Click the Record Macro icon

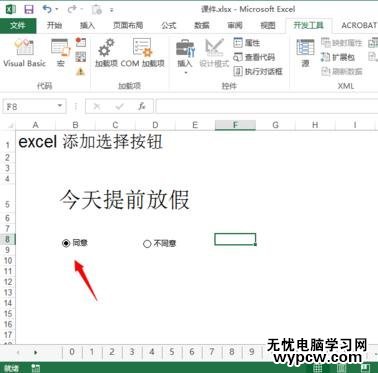[x=80, y=42]
